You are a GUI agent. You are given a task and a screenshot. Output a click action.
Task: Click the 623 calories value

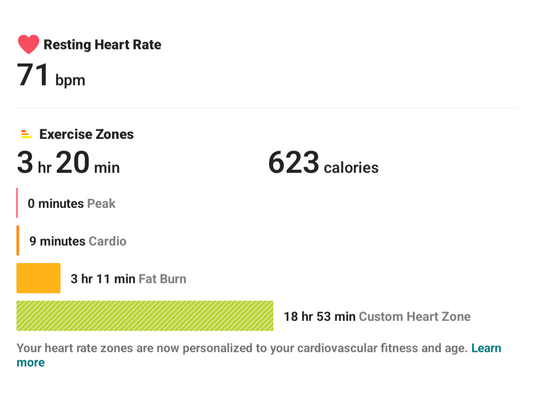coord(323,162)
